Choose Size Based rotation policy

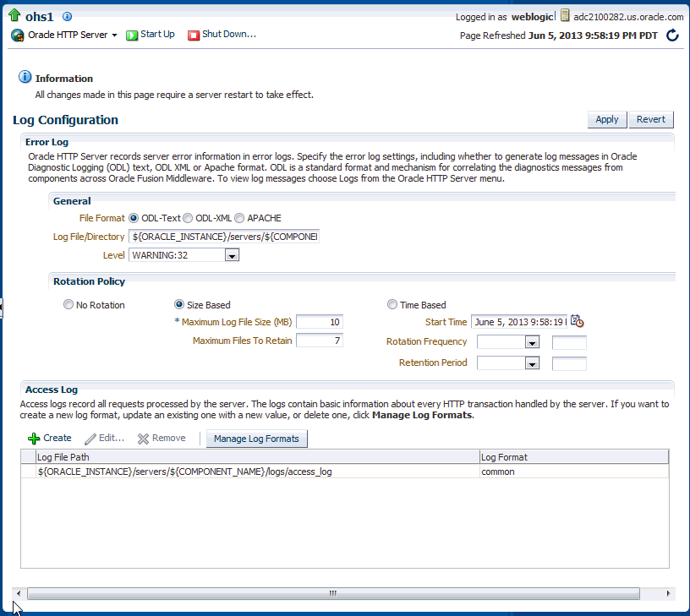179,305
